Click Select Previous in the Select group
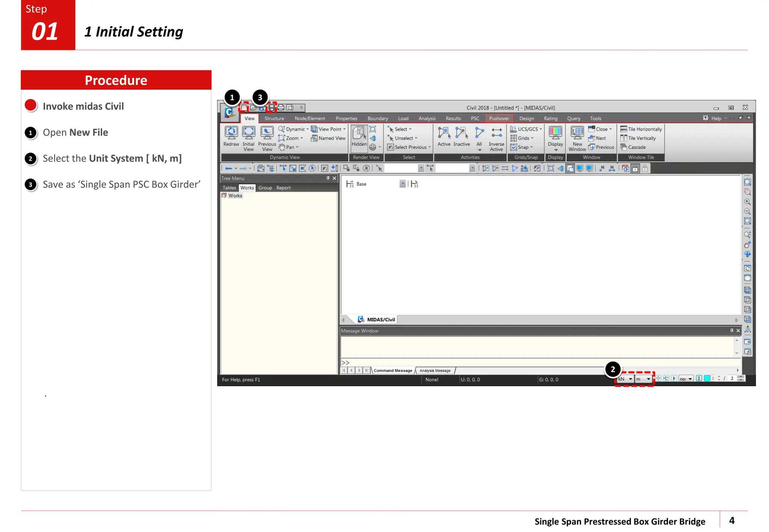 click(x=410, y=147)
